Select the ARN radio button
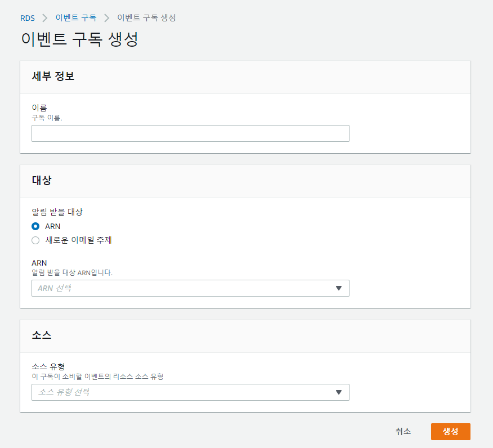 click(x=35, y=226)
